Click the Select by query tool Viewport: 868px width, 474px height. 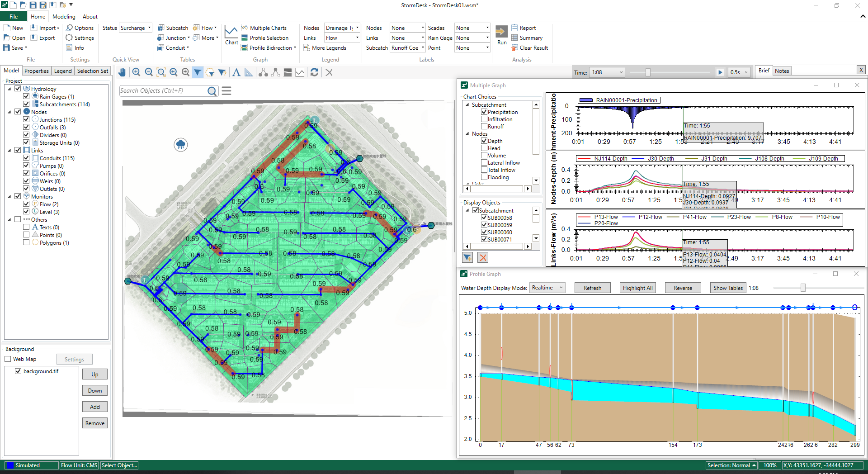point(222,72)
